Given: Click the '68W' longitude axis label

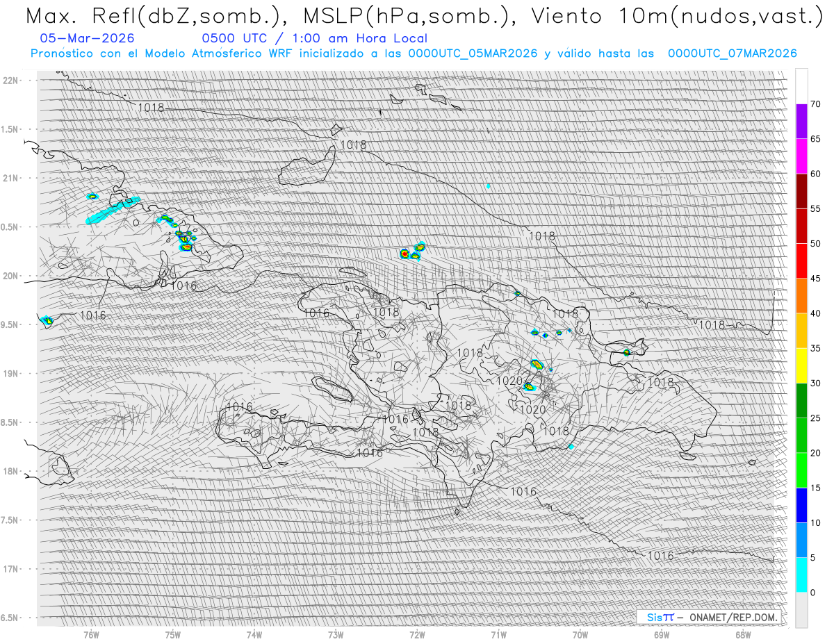Looking at the screenshot, I should 743,634.
